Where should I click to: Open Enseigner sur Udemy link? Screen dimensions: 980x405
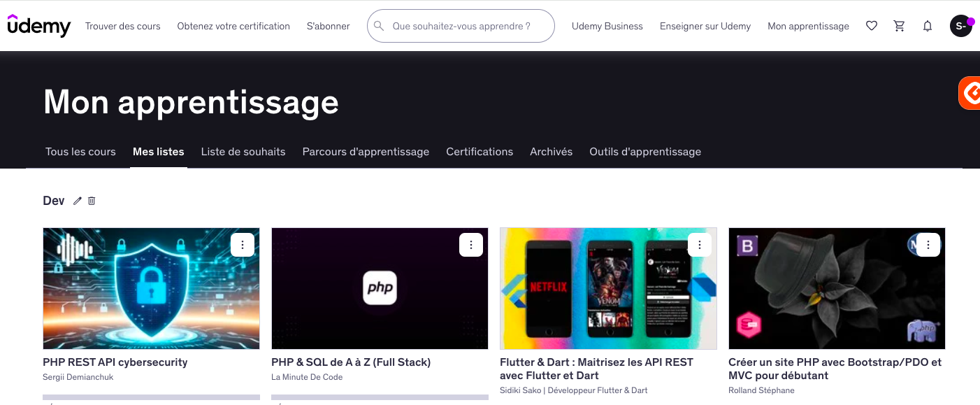click(705, 26)
